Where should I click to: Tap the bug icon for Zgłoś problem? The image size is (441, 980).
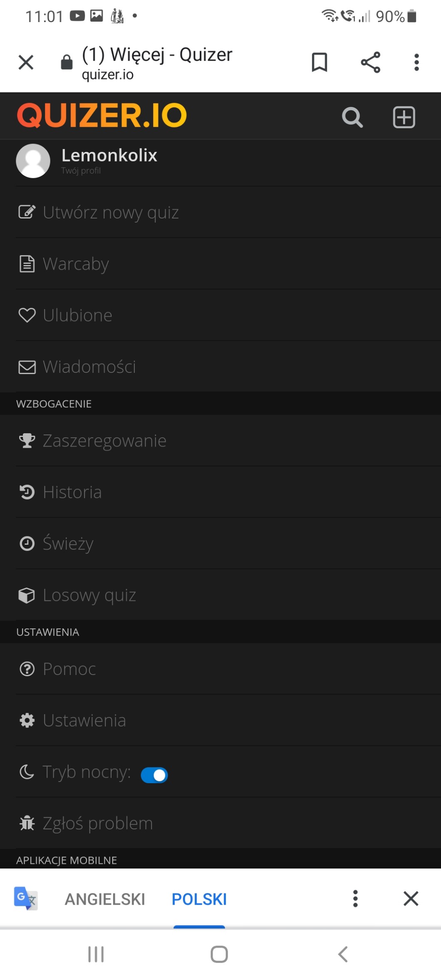[x=27, y=823]
